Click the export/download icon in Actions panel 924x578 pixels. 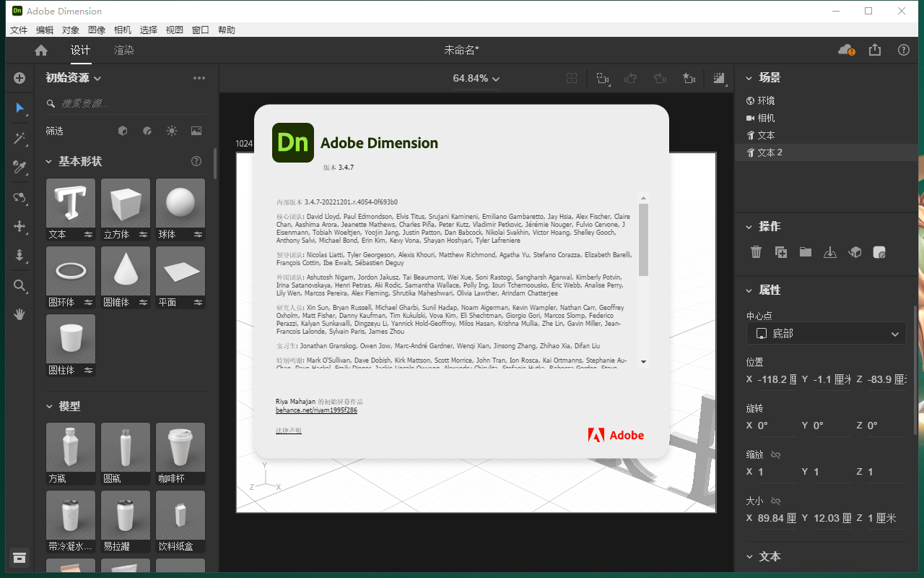(829, 251)
